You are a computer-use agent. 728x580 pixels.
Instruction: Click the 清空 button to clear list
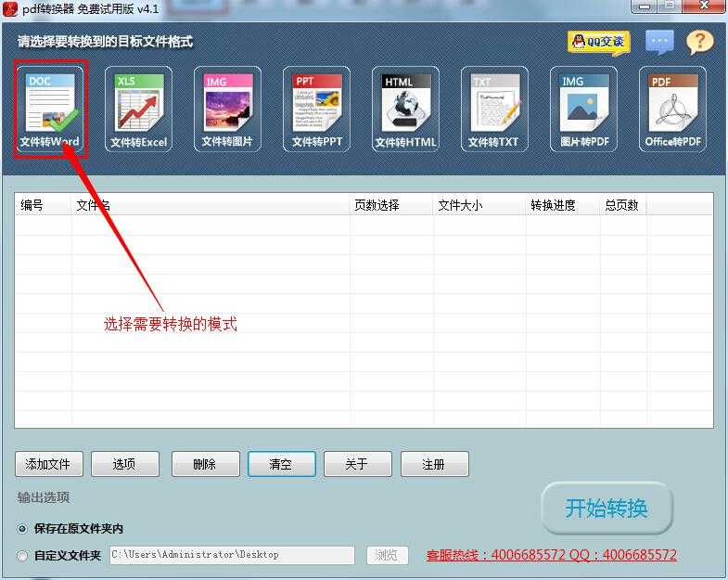click(x=282, y=464)
